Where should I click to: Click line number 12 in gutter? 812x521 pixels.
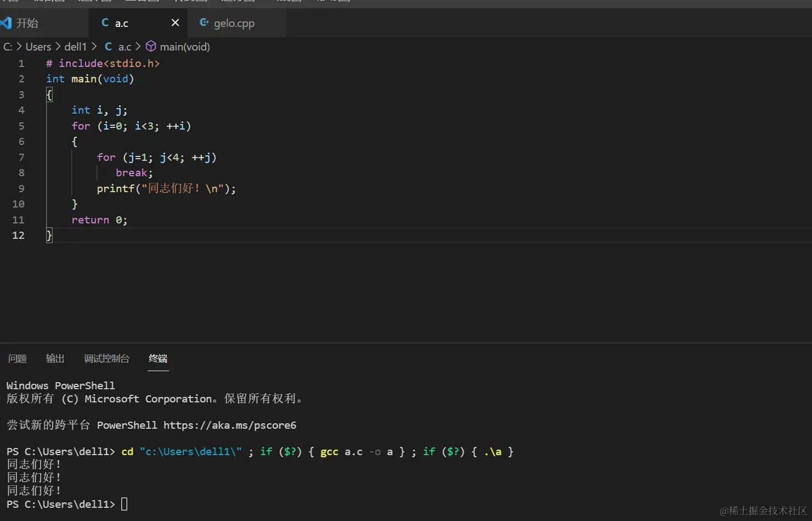click(x=19, y=235)
